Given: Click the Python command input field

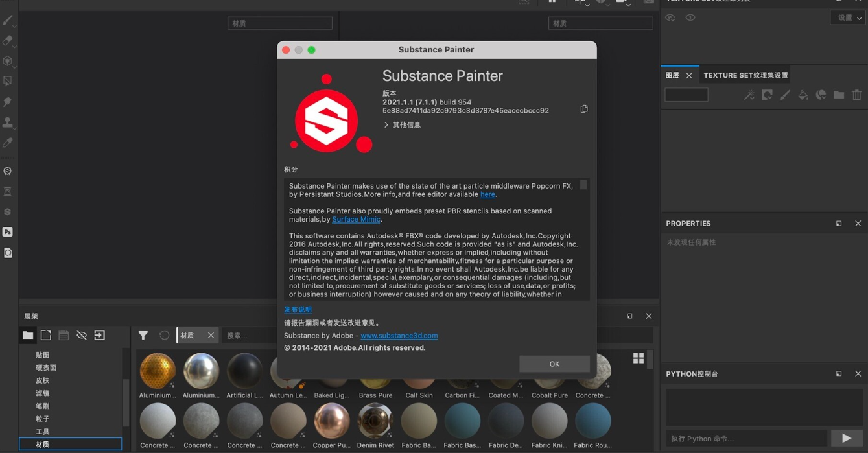Looking at the screenshot, I should click(x=746, y=438).
